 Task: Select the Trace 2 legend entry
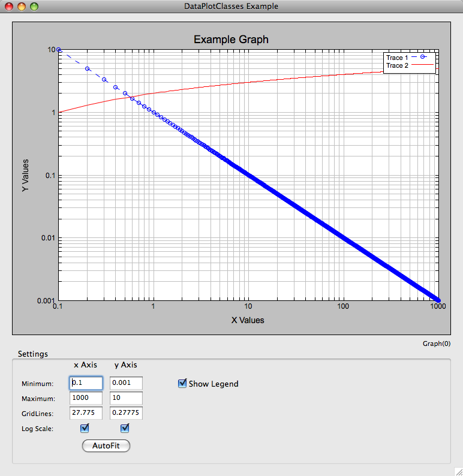397,65
